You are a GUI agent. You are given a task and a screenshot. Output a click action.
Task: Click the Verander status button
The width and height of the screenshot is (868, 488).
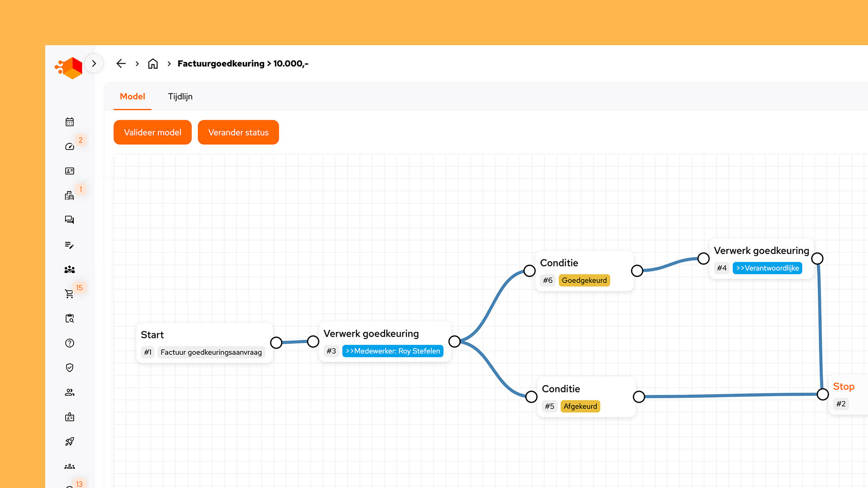[x=238, y=132]
